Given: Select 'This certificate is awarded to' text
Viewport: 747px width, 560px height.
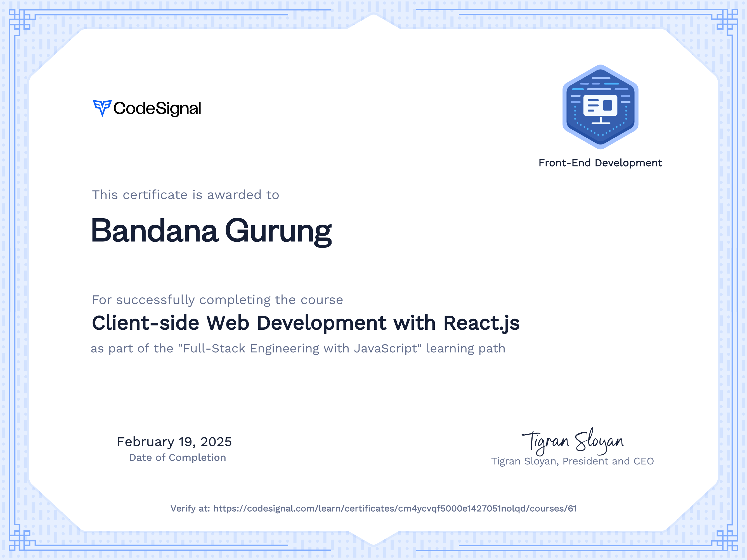Looking at the screenshot, I should pyautogui.click(x=185, y=195).
